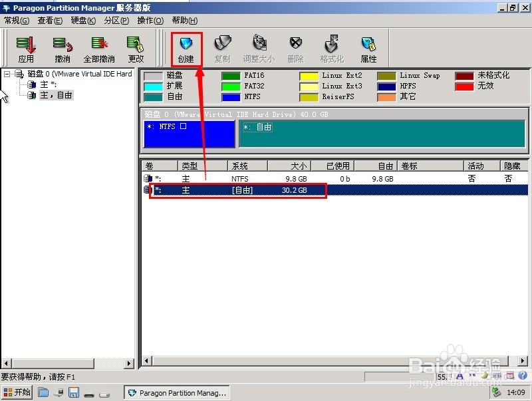Click the FAT32 green legend swatch
The height and width of the screenshot is (401, 532).
(231, 86)
